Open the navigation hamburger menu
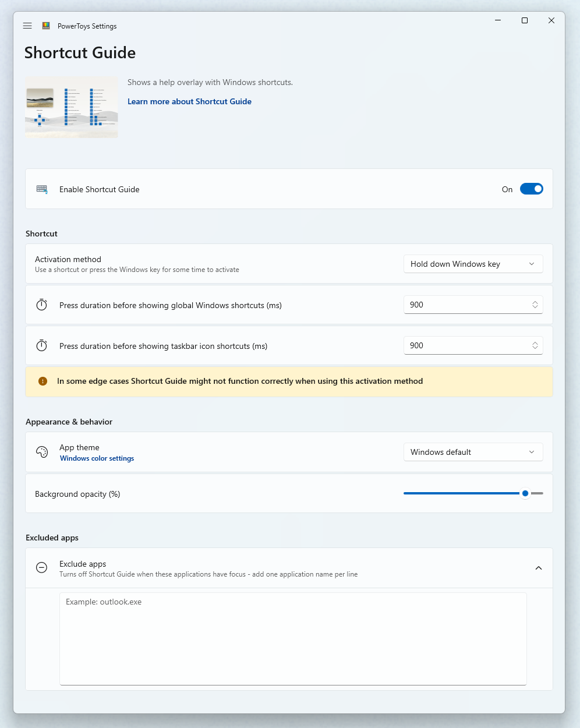This screenshot has height=728, width=580. pyautogui.click(x=27, y=26)
